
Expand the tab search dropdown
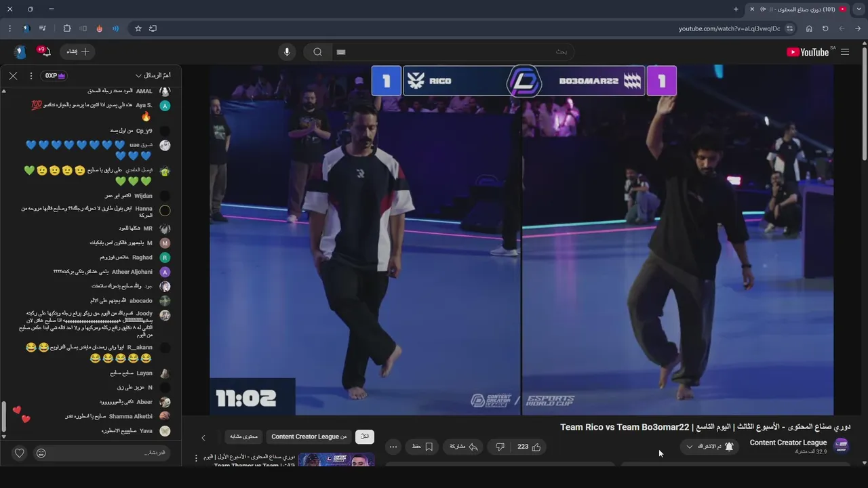click(859, 9)
